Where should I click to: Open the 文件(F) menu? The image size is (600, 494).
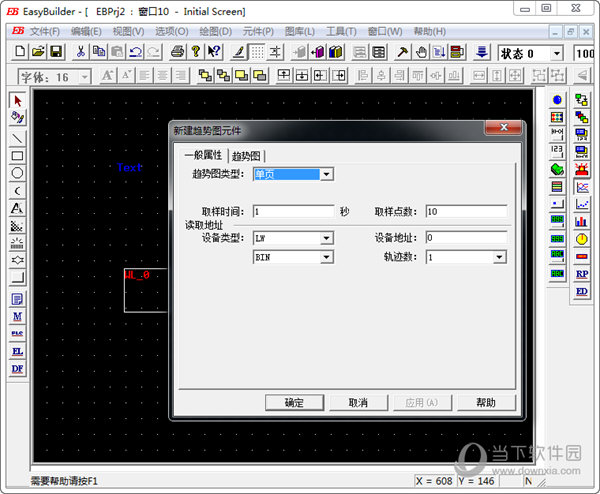point(45,31)
